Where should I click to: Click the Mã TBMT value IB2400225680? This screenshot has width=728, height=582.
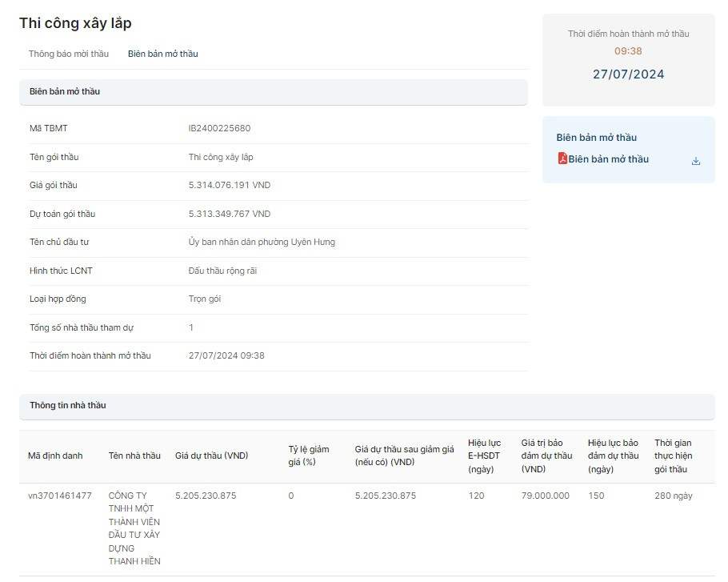click(219, 128)
